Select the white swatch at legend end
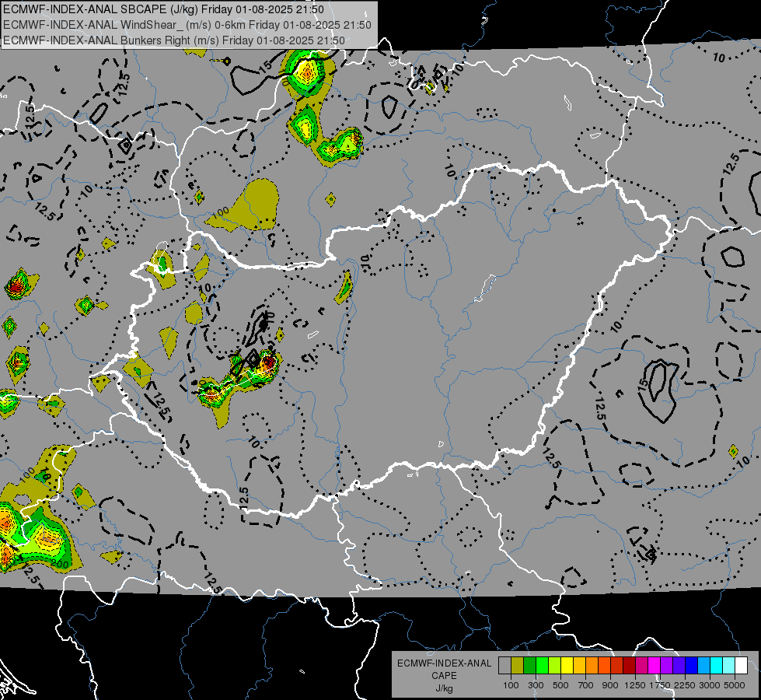This screenshot has width=761, height=700. pyautogui.click(x=741, y=666)
